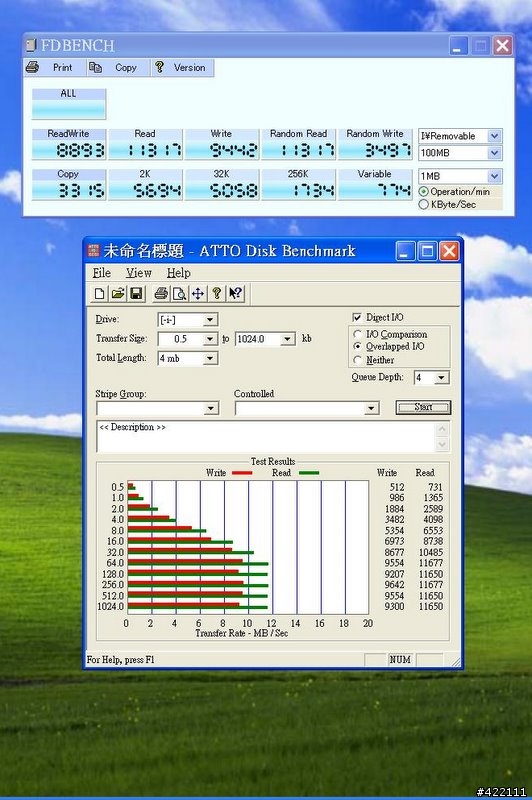Open the Stripe Group dropdown

(211, 408)
